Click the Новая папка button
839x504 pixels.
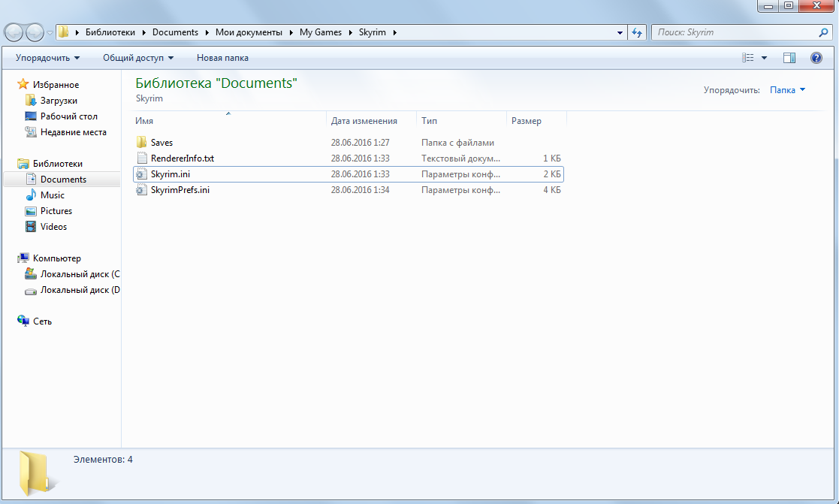(x=222, y=58)
